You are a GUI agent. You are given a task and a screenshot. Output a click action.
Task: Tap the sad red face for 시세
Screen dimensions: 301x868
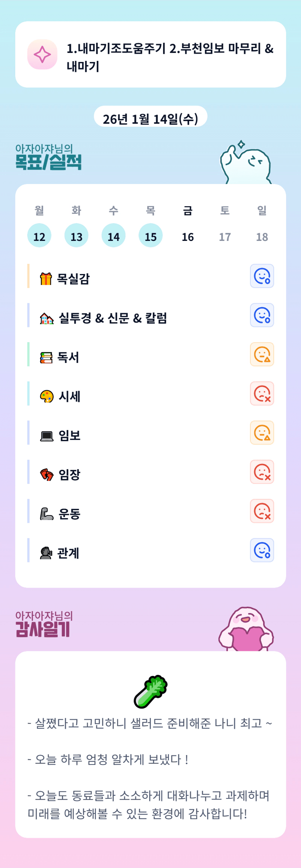coord(262,394)
